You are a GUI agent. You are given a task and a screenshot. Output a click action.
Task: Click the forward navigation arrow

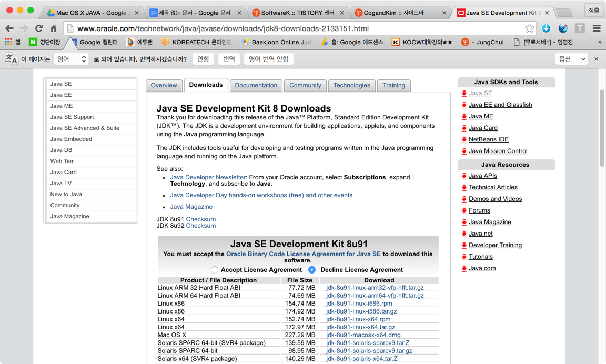[24, 28]
